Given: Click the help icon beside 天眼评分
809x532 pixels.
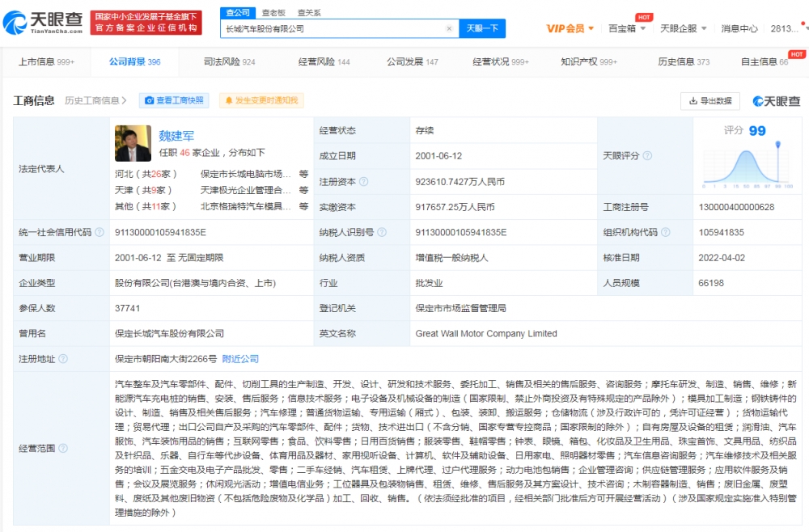Looking at the screenshot, I should point(647,156).
